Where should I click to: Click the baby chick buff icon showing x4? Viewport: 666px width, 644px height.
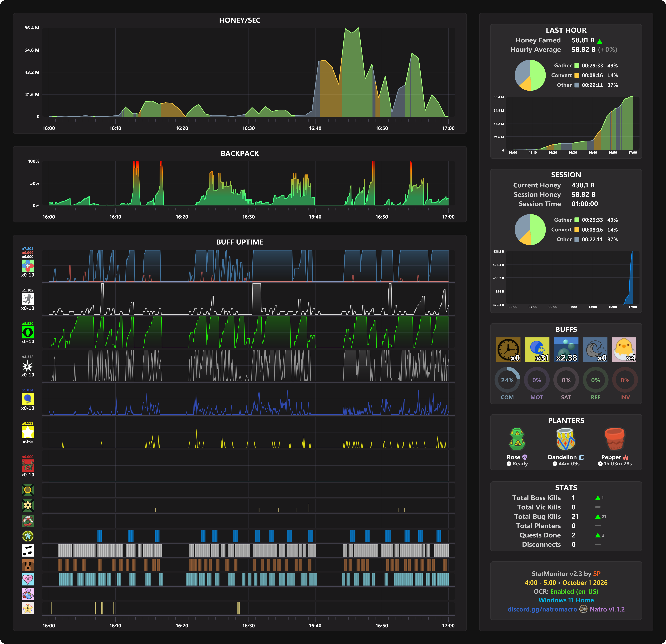pyautogui.click(x=624, y=349)
